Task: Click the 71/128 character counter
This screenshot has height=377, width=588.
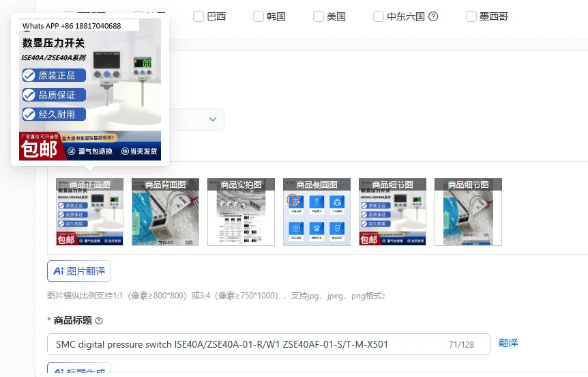Action: click(461, 345)
